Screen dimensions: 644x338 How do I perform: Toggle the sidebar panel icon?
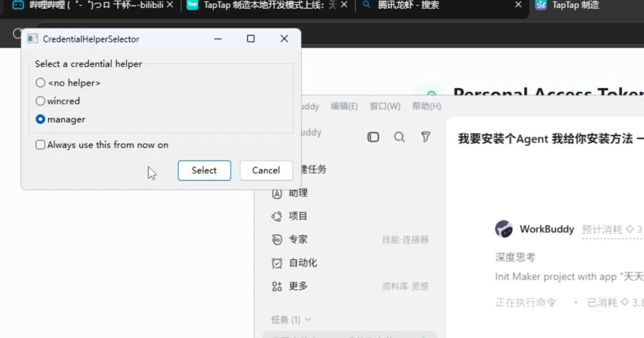click(x=373, y=137)
